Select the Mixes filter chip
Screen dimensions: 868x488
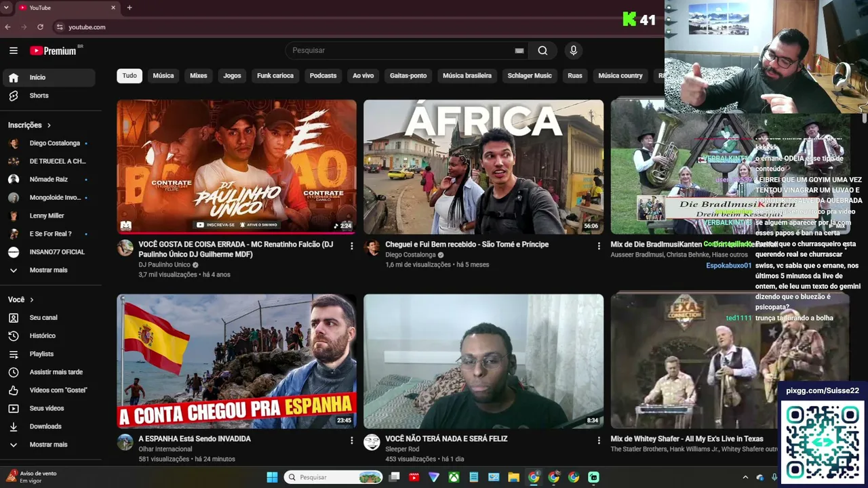pos(199,76)
